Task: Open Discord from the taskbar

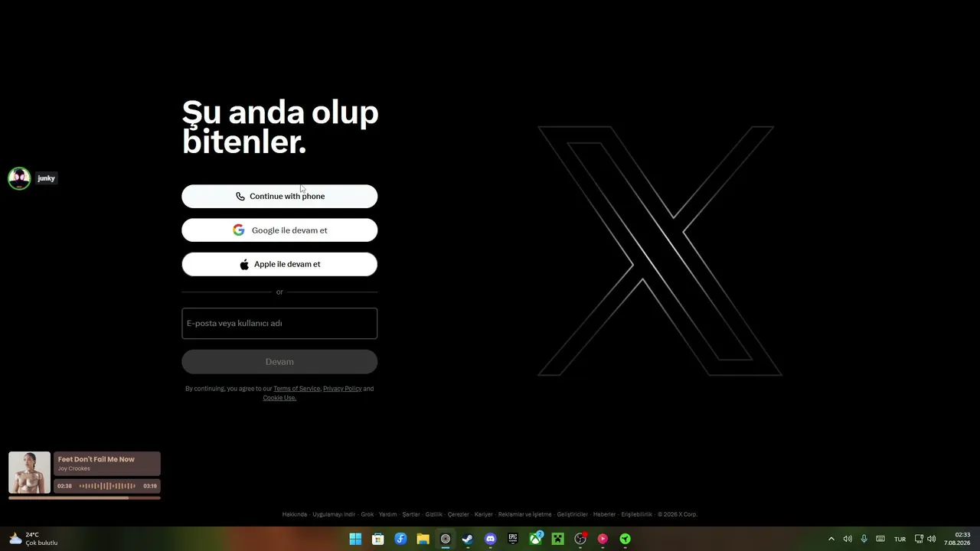Action: point(491,539)
